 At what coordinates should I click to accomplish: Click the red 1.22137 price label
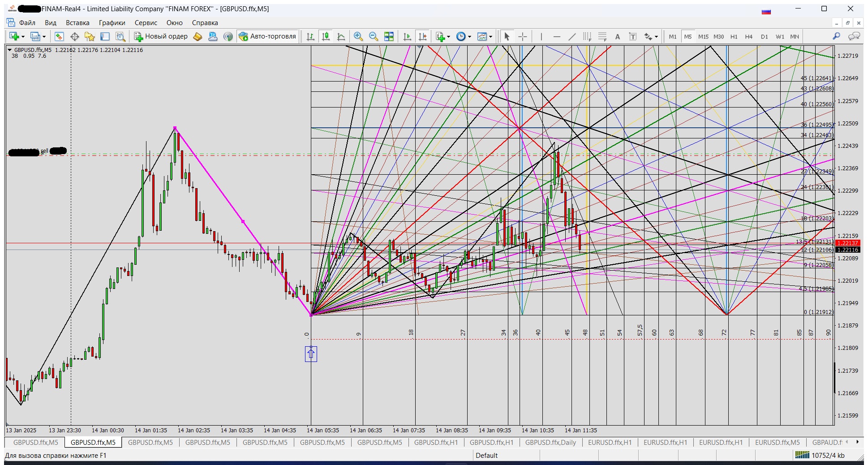(847, 243)
